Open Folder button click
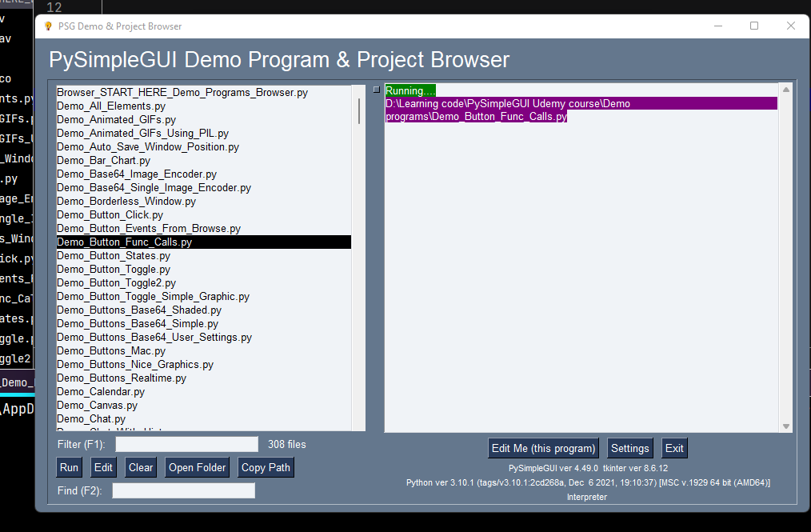The width and height of the screenshot is (811, 532). 197,467
